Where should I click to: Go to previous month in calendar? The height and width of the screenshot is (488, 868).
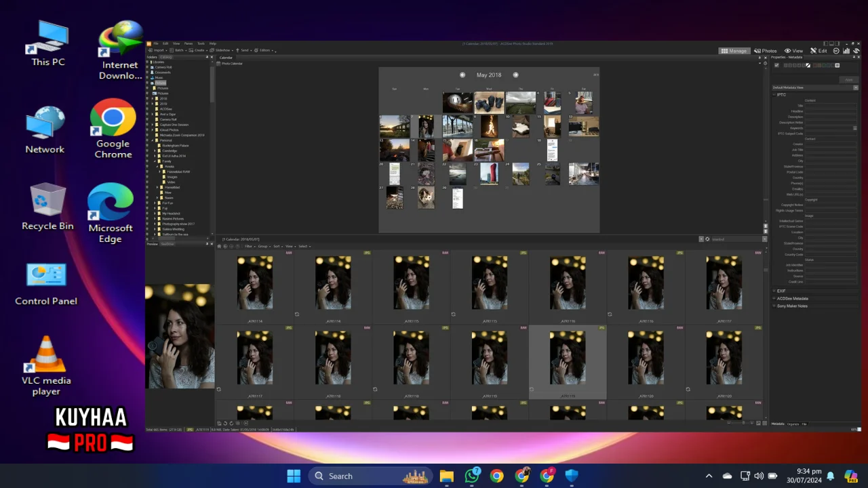pos(462,75)
